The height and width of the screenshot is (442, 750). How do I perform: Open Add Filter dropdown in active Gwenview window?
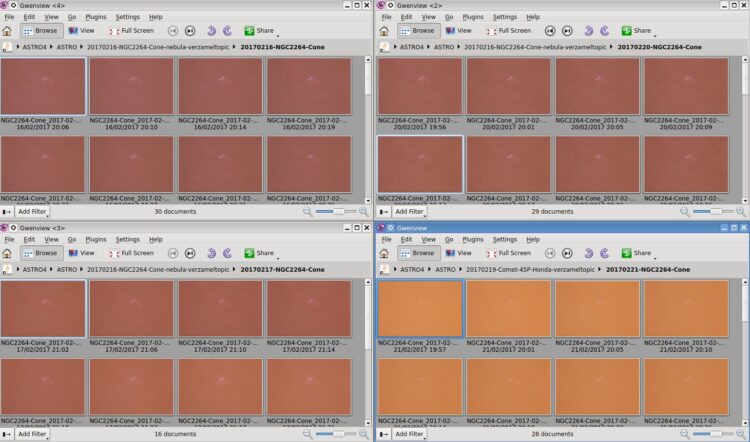(x=409, y=434)
